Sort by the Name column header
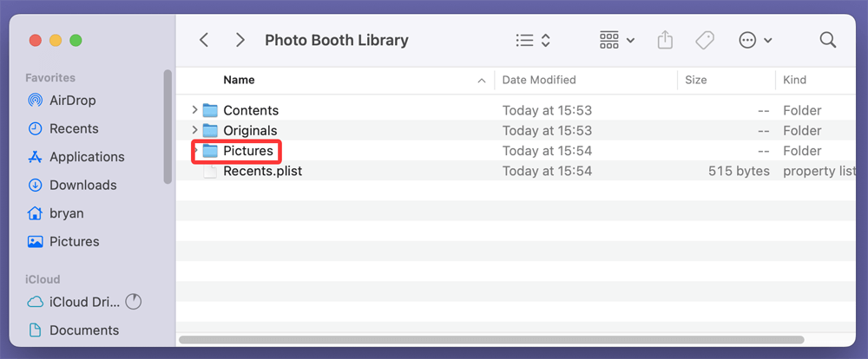This screenshot has width=868, height=359. click(239, 80)
